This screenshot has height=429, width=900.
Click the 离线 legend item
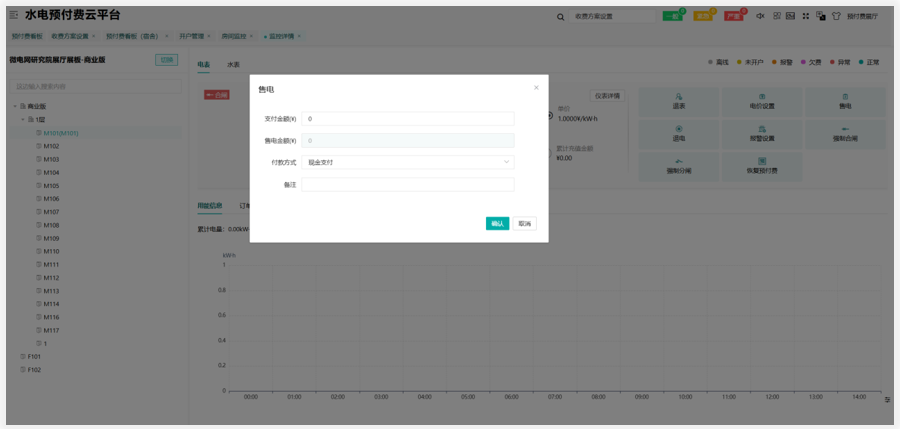[718, 62]
